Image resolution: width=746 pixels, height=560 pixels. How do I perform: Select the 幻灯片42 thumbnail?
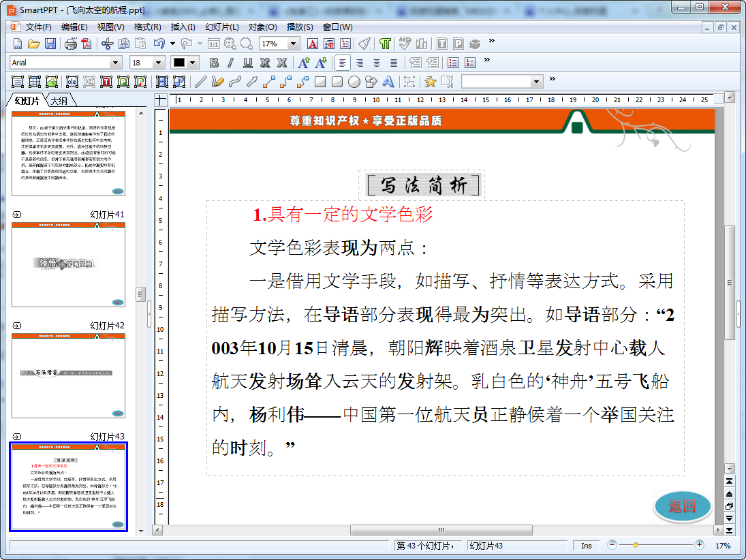pyautogui.click(x=69, y=376)
